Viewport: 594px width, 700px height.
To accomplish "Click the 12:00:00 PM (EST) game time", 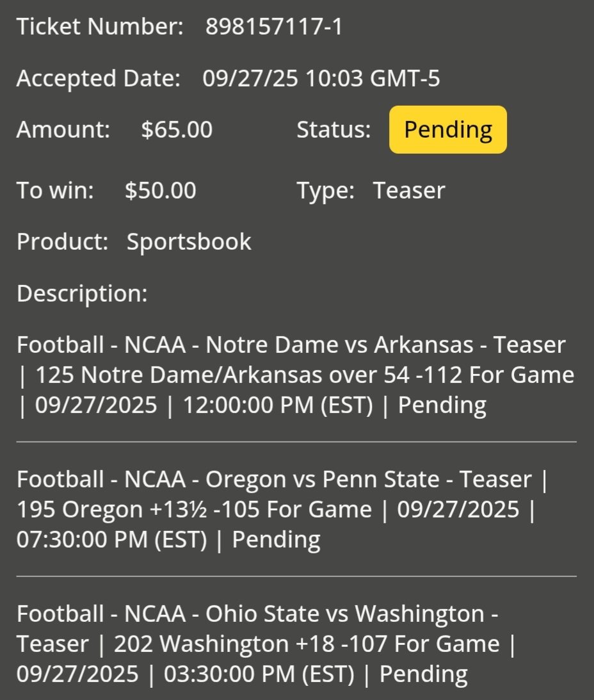I will [x=278, y=405].
